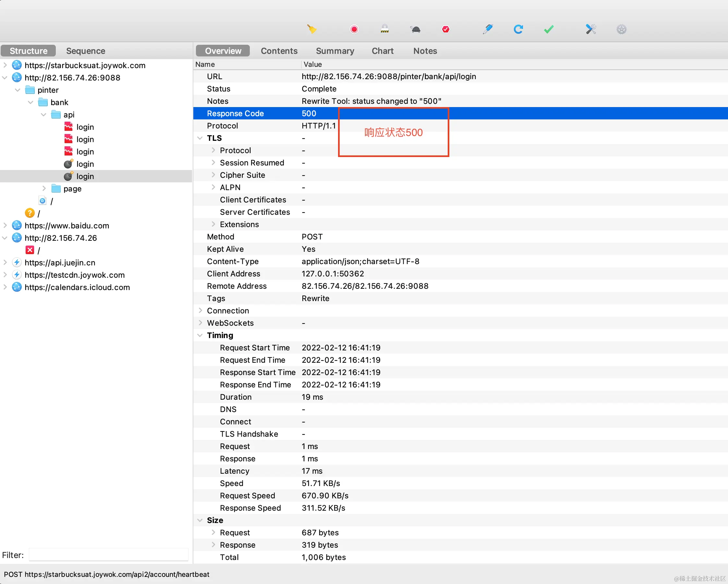Collapse the TLS section
Viewport: 728px width, 584px height.
[x=200, y=138]
